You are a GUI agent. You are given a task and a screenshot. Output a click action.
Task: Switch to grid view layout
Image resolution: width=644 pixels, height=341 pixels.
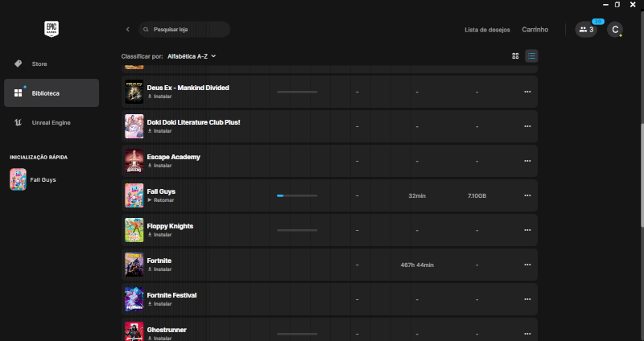[x=515, y=56]
